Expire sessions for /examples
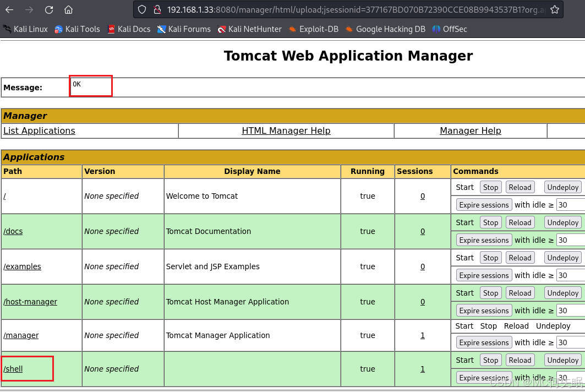The image size is (585, 392). point(484,275)
